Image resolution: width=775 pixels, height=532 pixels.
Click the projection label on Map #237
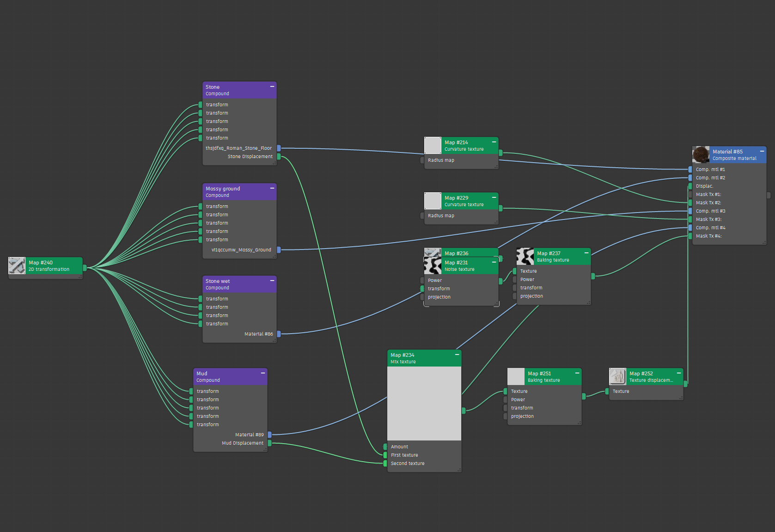[531, 296]
